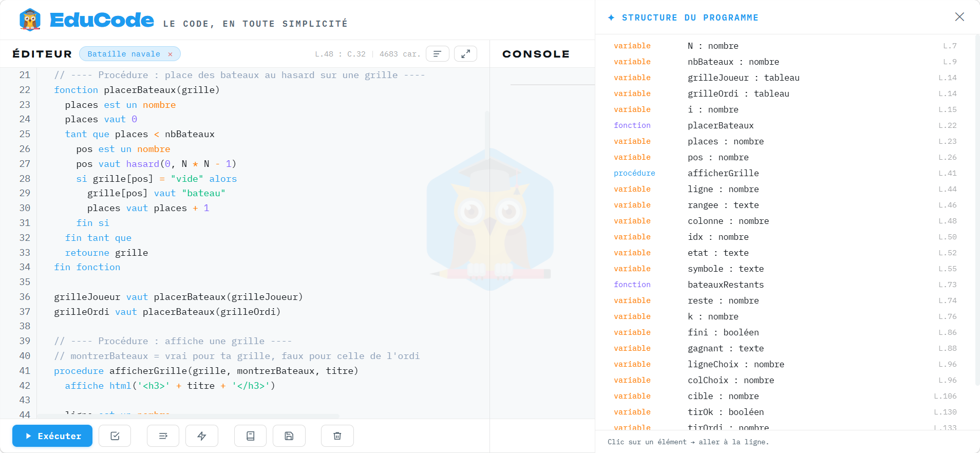Image resolution: width=980 pixels, height=453 pixels.
Task: Click the CONSOLE panel header
Action: (x=536, y=54)
